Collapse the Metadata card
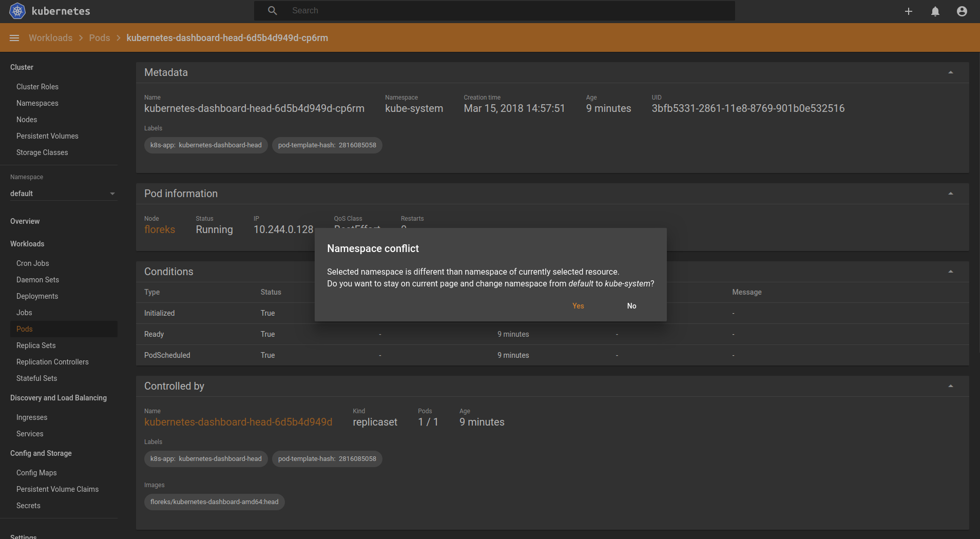 pos(950,72)
